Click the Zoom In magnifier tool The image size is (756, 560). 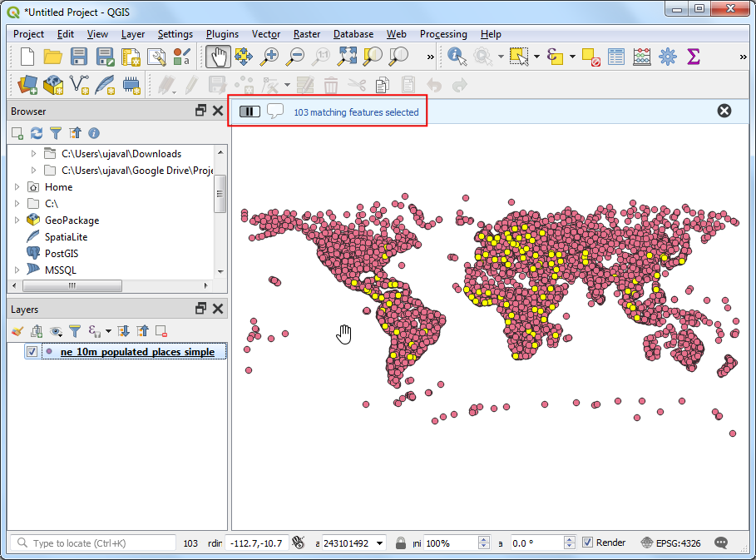(269, 57)
